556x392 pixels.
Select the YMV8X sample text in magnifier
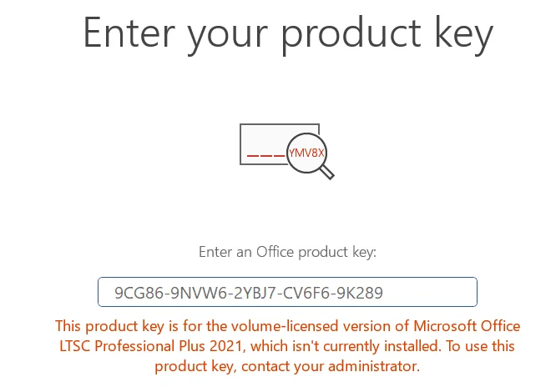306,153
